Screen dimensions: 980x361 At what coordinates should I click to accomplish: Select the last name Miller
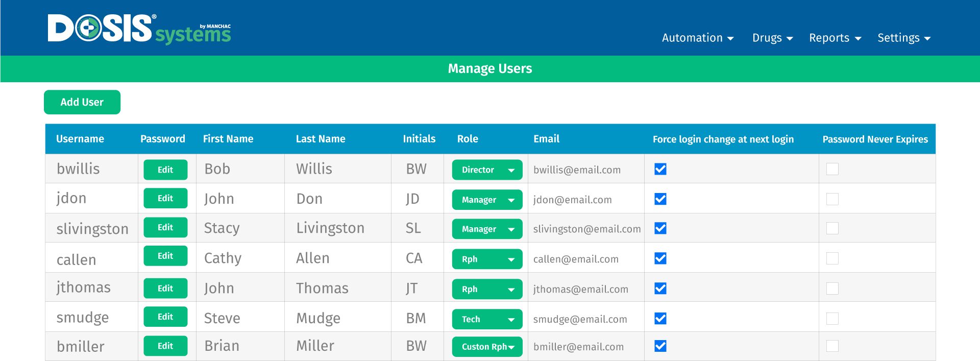tap(315, 346)
